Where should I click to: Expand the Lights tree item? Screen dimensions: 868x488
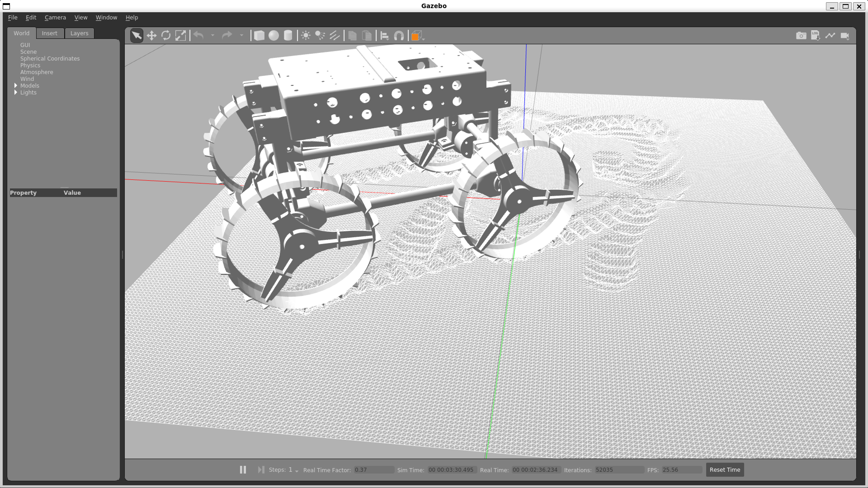pyautogui.click(x=16, y=92)
